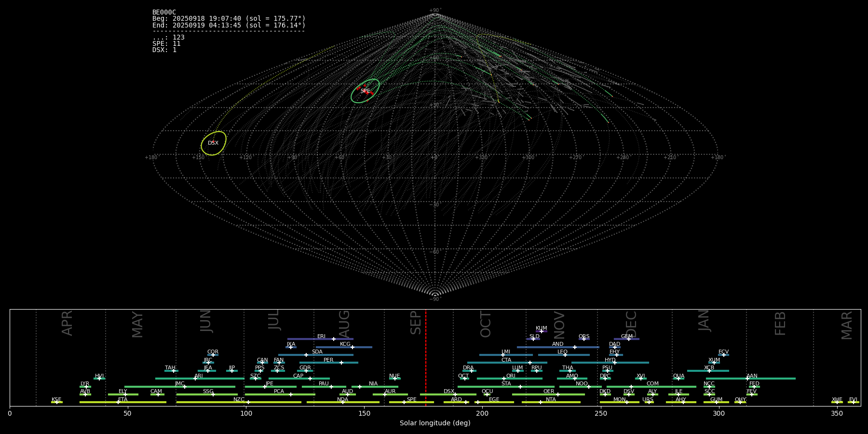868x434 pixels.
Task: Click the ARI shower label in timeline
Action: pos(199,376)
